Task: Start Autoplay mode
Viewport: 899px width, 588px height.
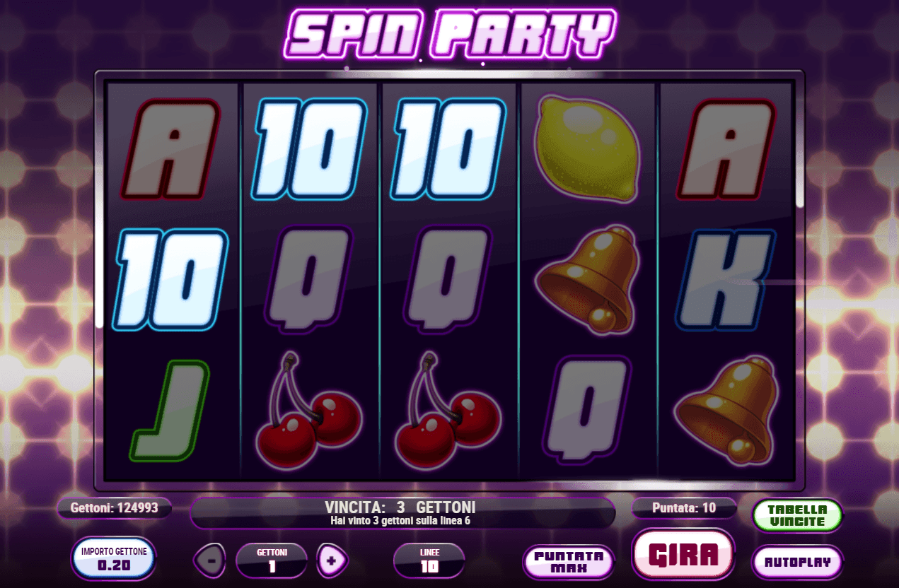Action: (x=797, y=563)
